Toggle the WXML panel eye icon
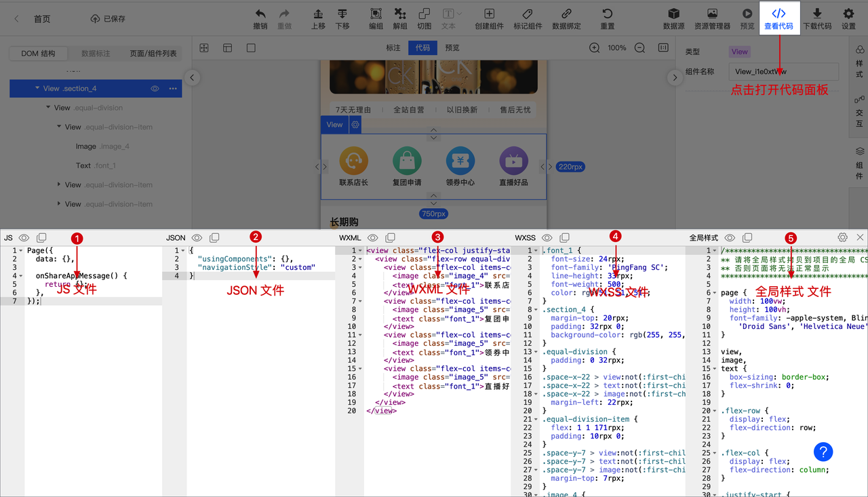 pyautogui.click(x=372, y=237)
